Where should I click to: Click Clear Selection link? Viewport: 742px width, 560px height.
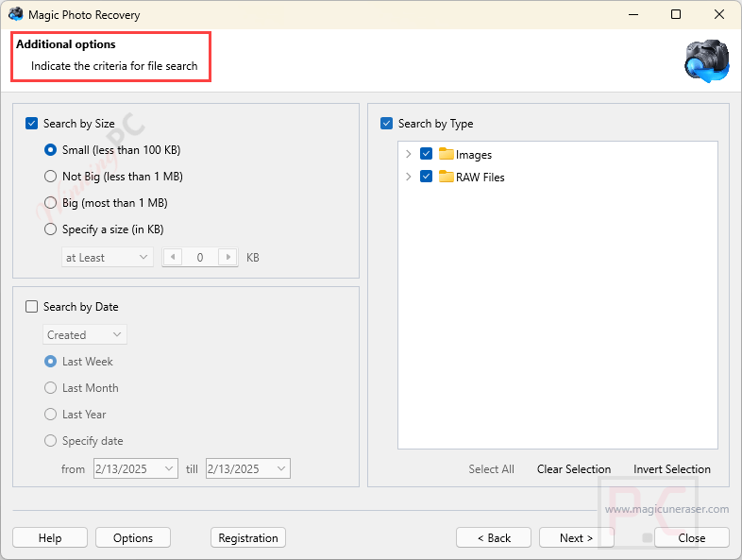click(x=574, y=469)
